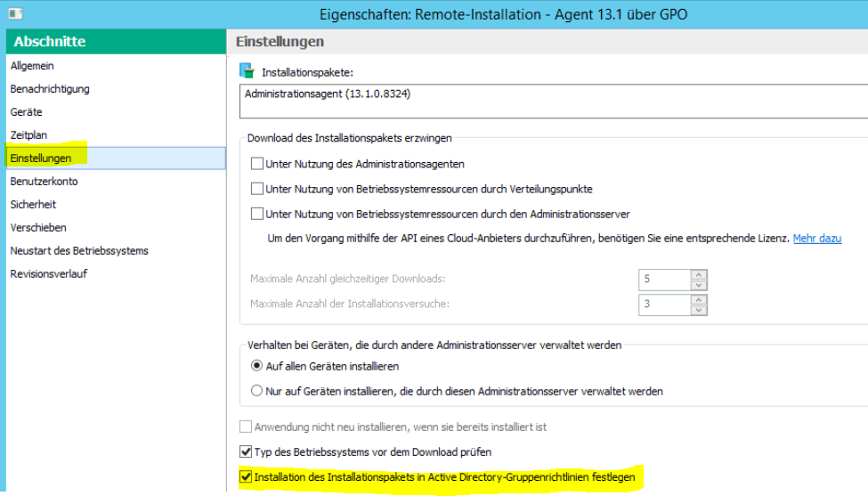This screenshot has height=496, width=868.
Task: Click the Verhalten bei Geräten group label
Action: point(434,346)
